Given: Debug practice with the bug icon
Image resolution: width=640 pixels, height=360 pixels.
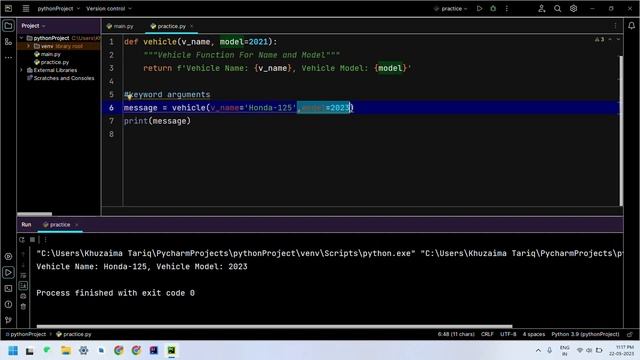Looking at the screenshot, I should (x=493, y=8).
